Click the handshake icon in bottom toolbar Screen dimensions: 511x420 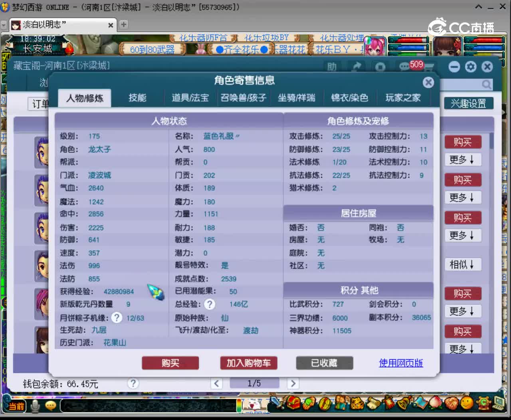[451, 402]
